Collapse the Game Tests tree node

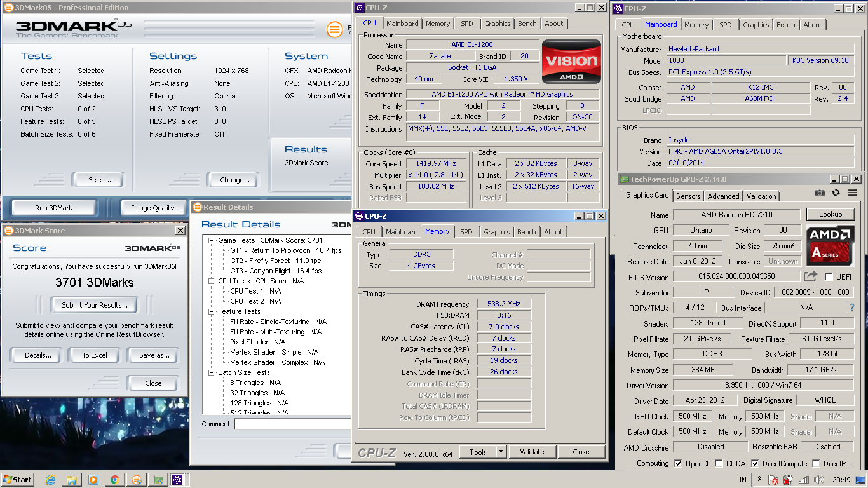point(212,240)
